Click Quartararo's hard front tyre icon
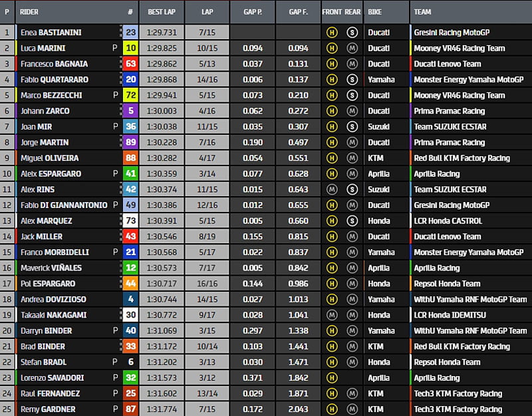 (331, 79)
